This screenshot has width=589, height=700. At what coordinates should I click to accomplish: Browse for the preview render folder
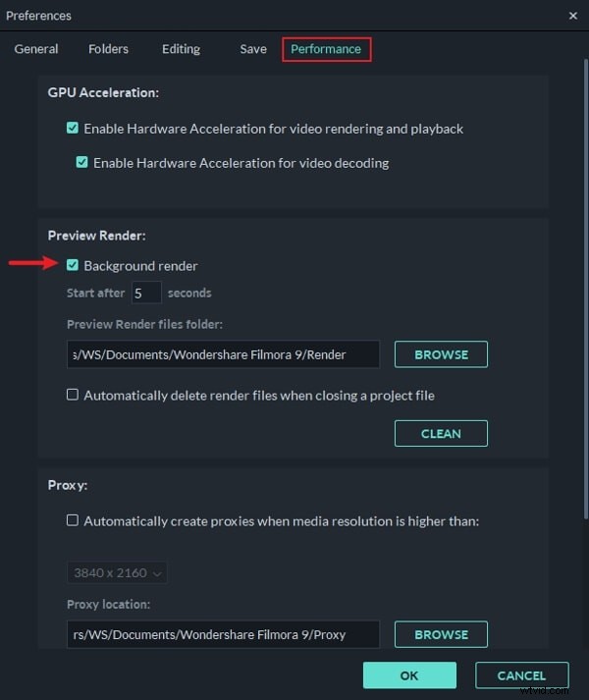coord(441,354)
